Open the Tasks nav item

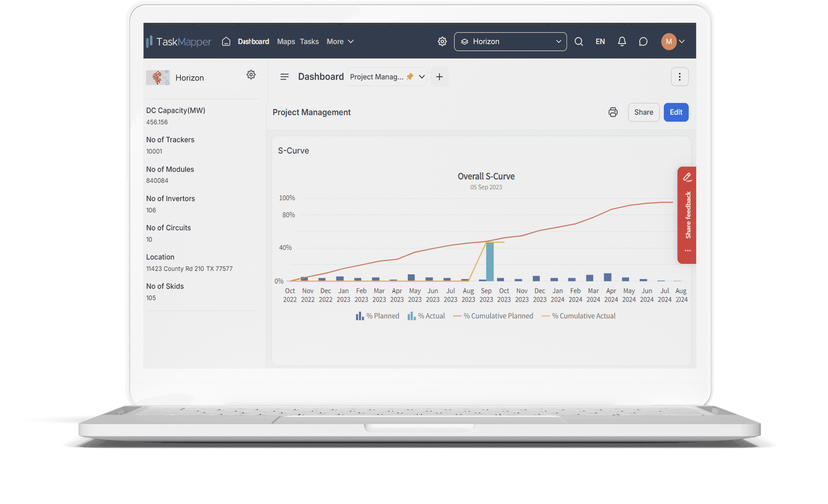point(309,41)
